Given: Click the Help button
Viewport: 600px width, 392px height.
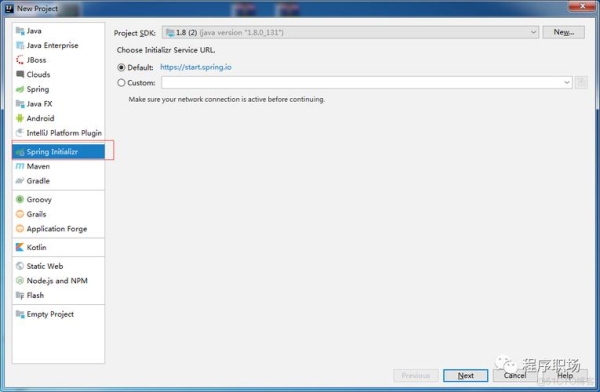Looking at the screenshot, I should click(x=565, y=376).
